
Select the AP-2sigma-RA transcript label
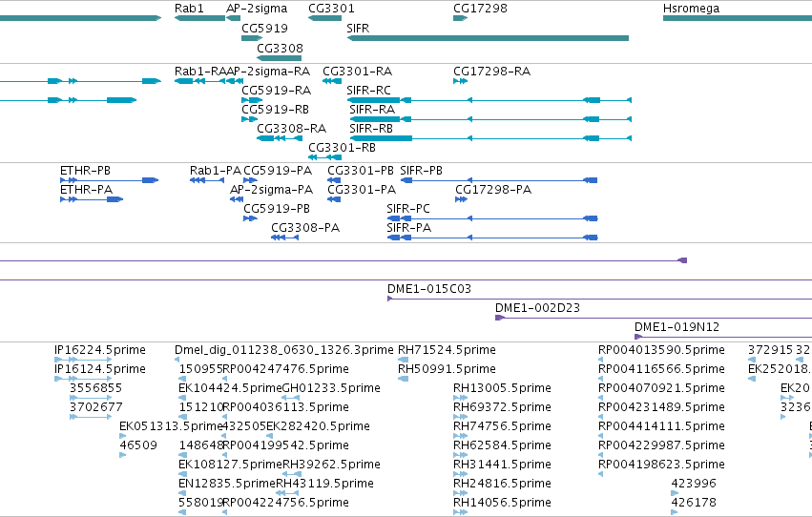pos(268,71)
